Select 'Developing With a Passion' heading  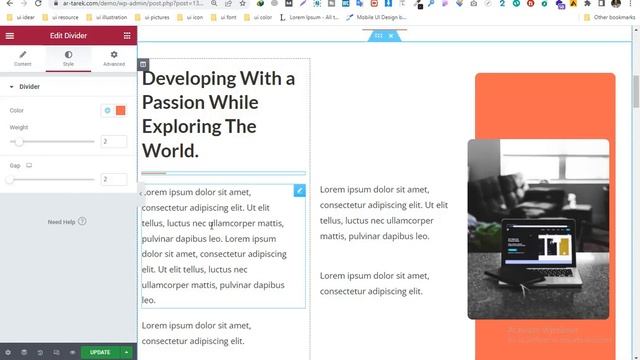218,114
